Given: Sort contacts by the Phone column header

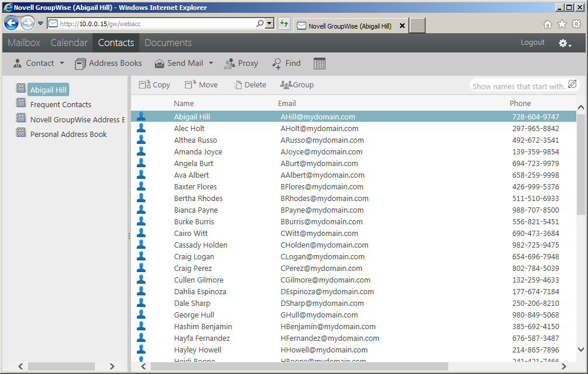Looking at the screenshot, I should tap(520, 104).
